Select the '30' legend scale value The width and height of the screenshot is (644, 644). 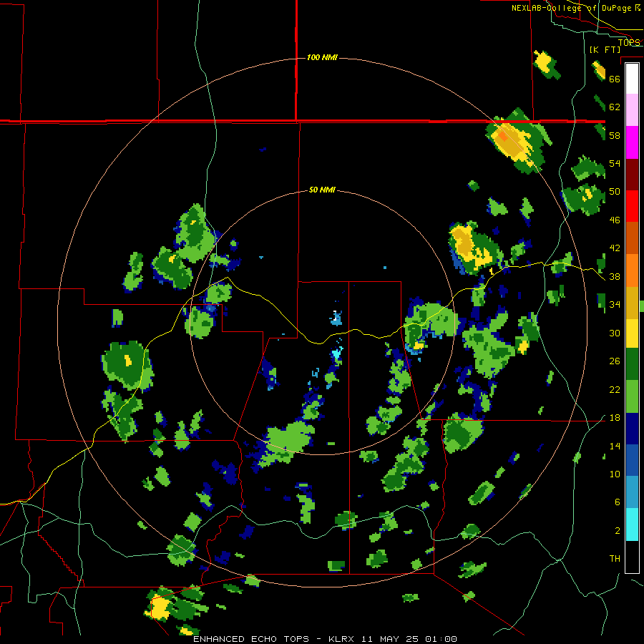pyautogui.click(x=615, y=333)
